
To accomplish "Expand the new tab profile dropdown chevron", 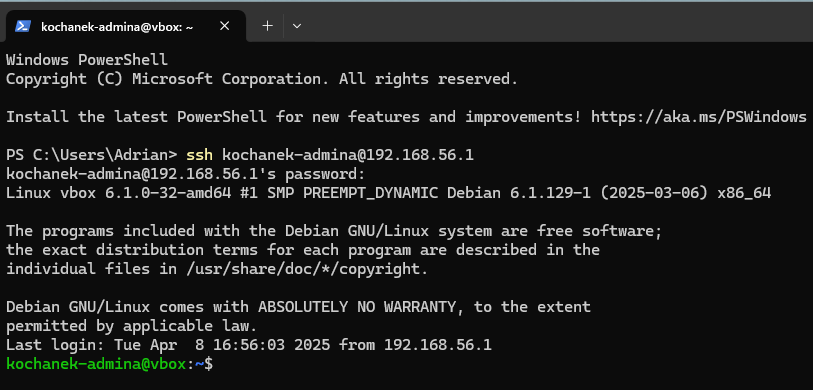I will pyautogui.click(x=297, y=26).
